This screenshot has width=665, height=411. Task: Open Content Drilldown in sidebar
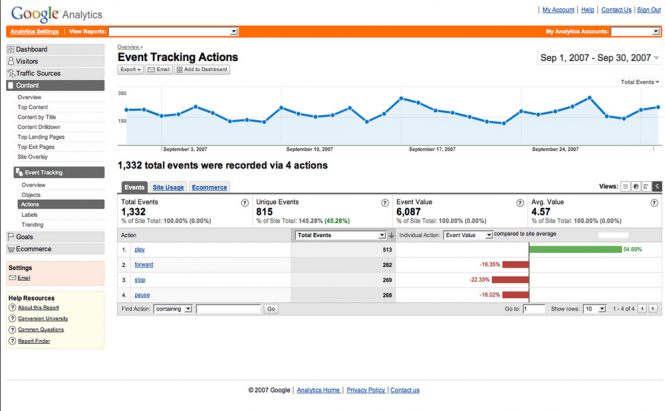(39, 127)
